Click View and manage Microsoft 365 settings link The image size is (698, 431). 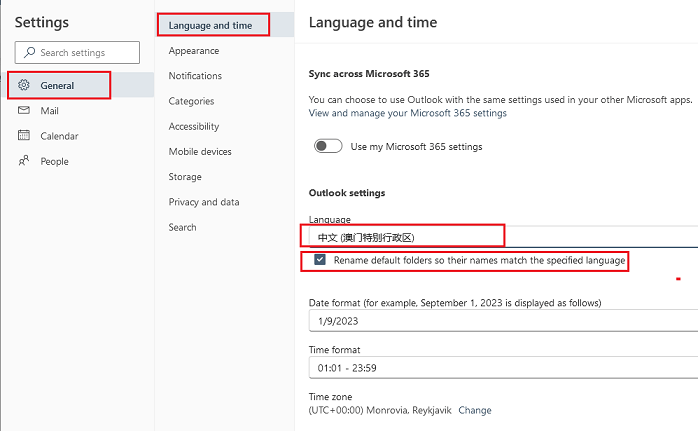(x=407, y=113)
